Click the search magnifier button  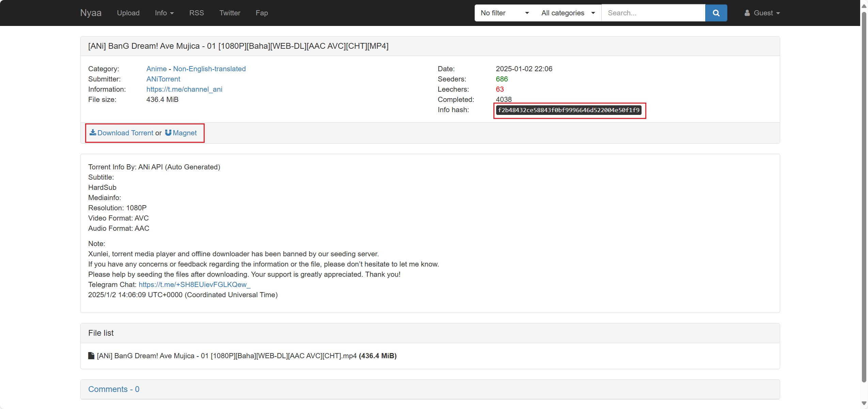tap(716, 13)
